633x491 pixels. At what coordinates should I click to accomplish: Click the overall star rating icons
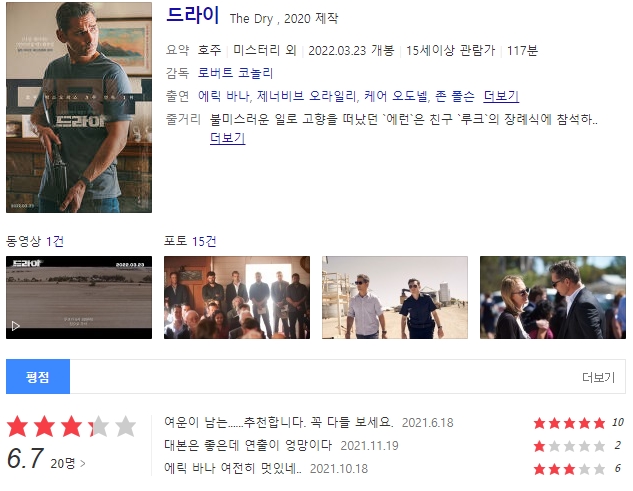(71, 426)
